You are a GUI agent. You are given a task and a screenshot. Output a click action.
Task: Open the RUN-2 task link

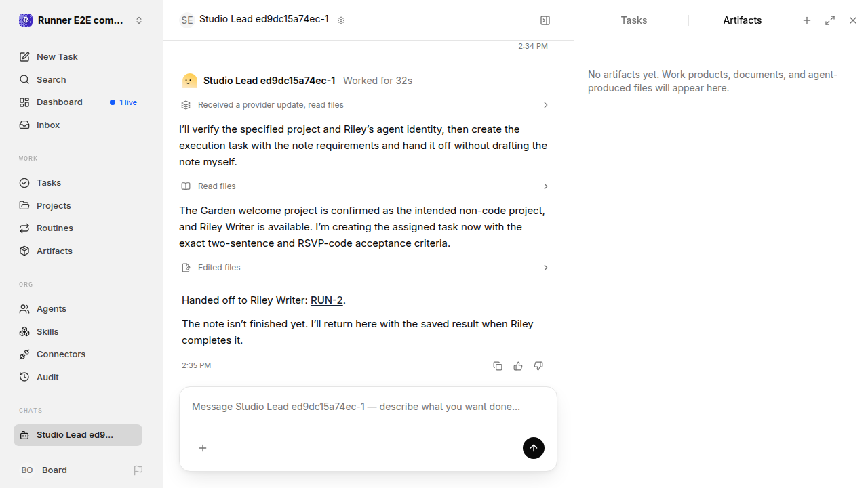pyautogui.click(x=327, y=300)
